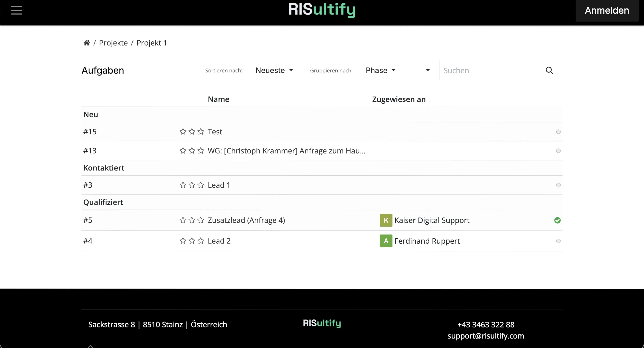
Task: Open Projekt 1 breadcrumb
Action: tap(152, 43)
